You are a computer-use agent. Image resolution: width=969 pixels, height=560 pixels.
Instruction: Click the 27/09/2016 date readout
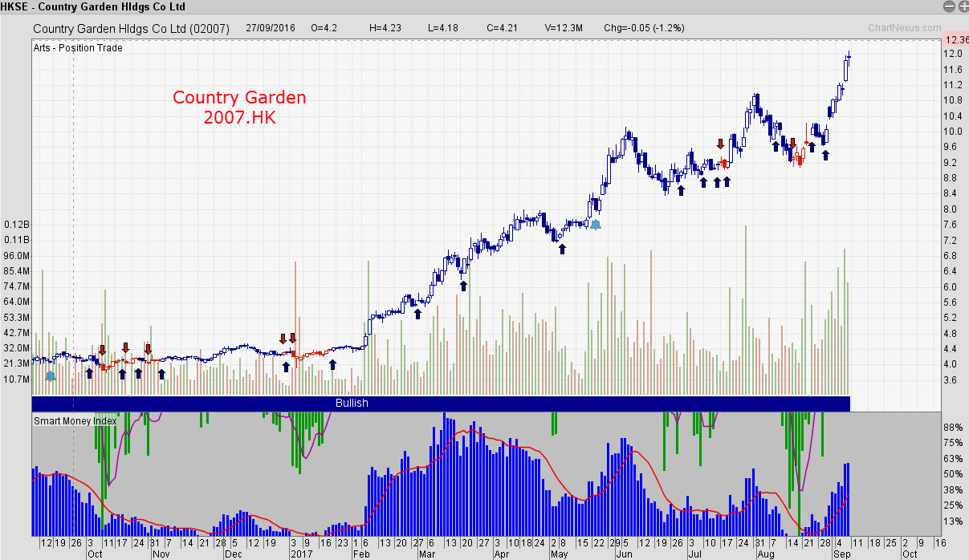coord(271,28)
